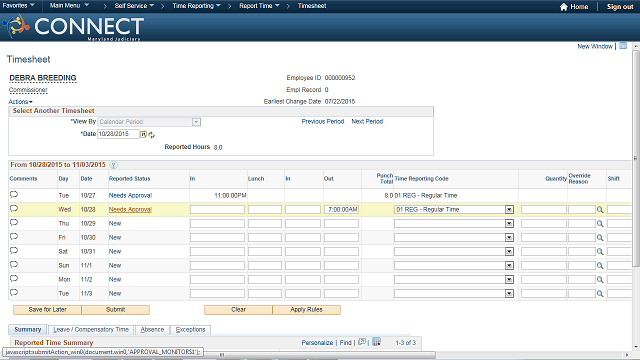
Task: Click the CONNECT Maryland Judiciary logo
Action: (x=73, y=27)
